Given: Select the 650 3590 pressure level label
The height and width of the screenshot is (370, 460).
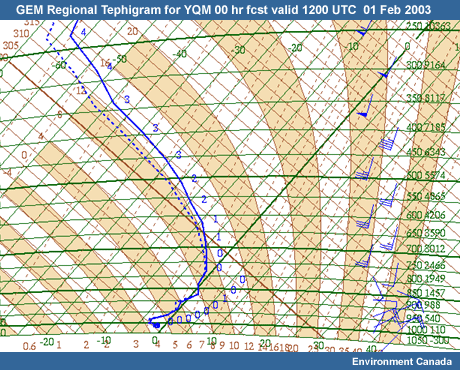Looking at the screenshot, I should pyautogui.click(x=426, y=232).
